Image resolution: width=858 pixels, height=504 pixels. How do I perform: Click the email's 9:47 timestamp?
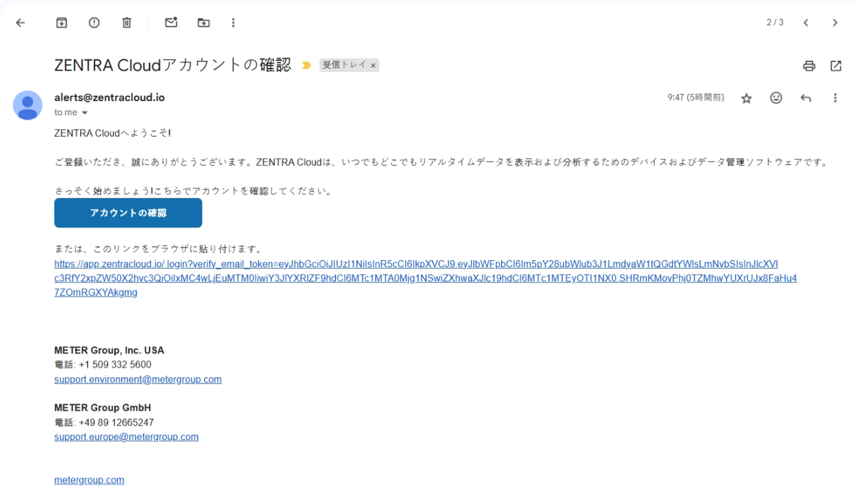(695, 98)
